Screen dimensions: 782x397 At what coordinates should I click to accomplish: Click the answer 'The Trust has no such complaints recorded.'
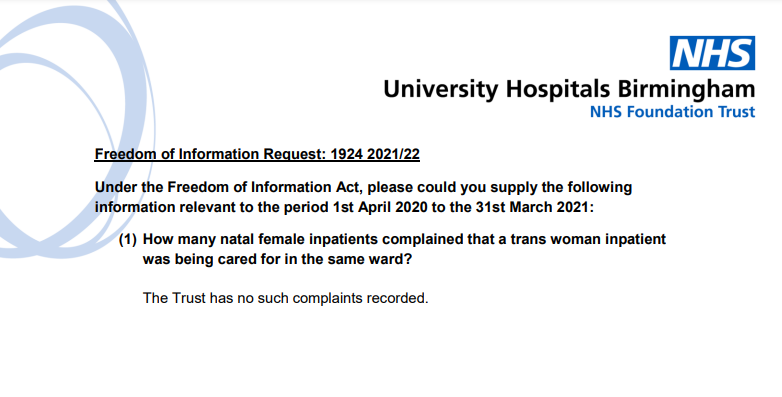(x=286, y=298)
